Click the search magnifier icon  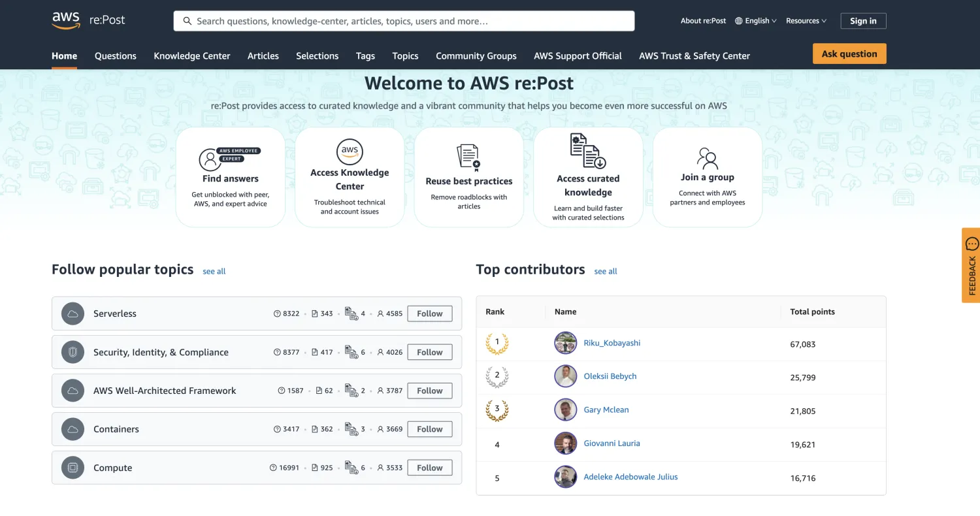tap(188, 21)
